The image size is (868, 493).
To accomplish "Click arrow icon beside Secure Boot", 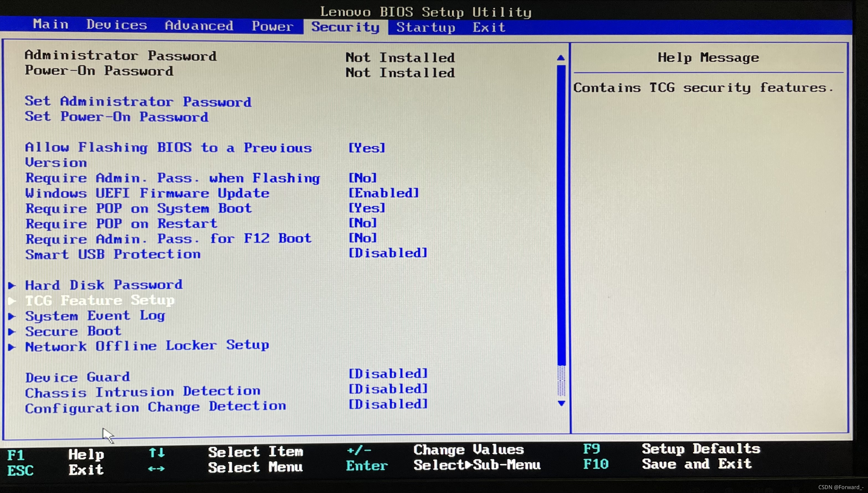I will 12,332.
